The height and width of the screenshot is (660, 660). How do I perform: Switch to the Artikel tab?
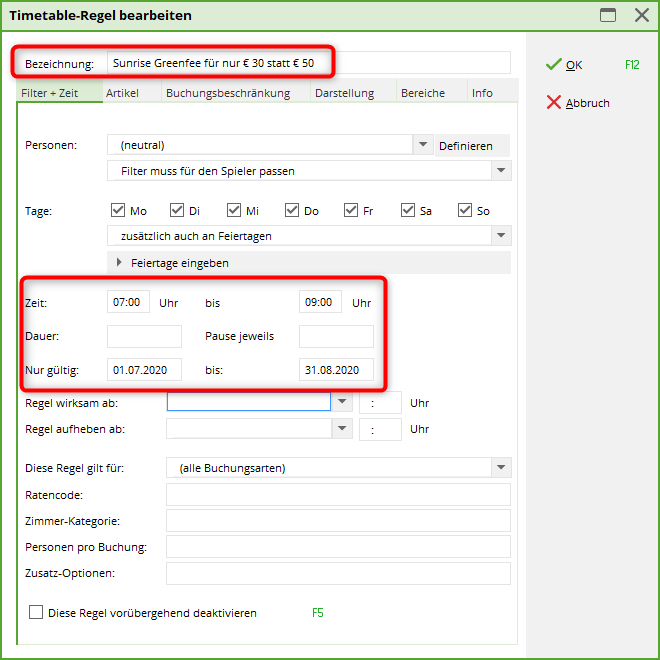[x=122, y=93]
